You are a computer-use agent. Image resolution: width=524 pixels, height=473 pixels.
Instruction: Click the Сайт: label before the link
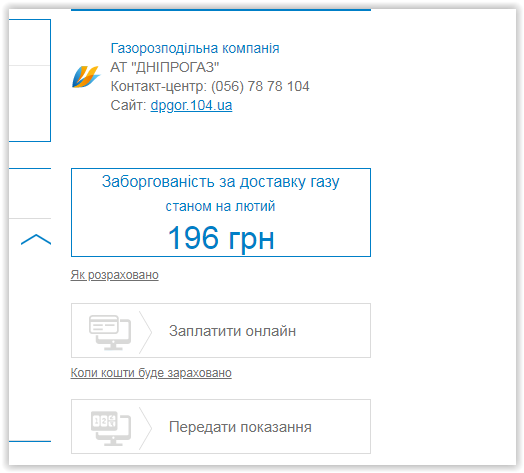pyautogui.click(x=129, y=105)
